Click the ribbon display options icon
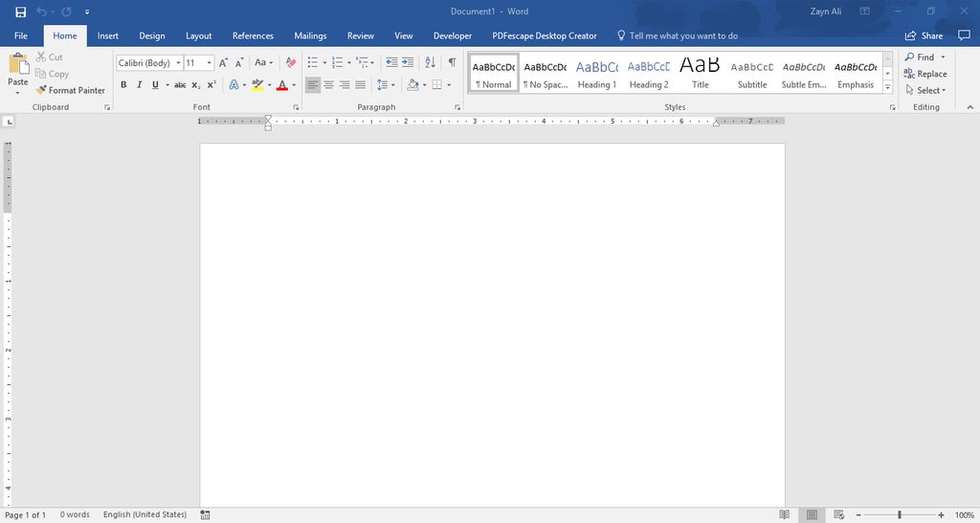980x523 pixels. (865, 11)
